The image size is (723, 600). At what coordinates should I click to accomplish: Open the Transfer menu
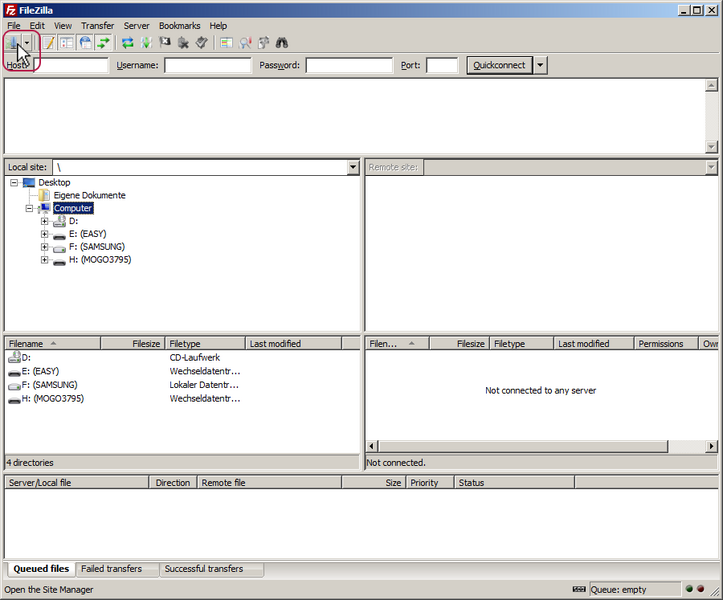pyautogui.click(x=98, y=26)
